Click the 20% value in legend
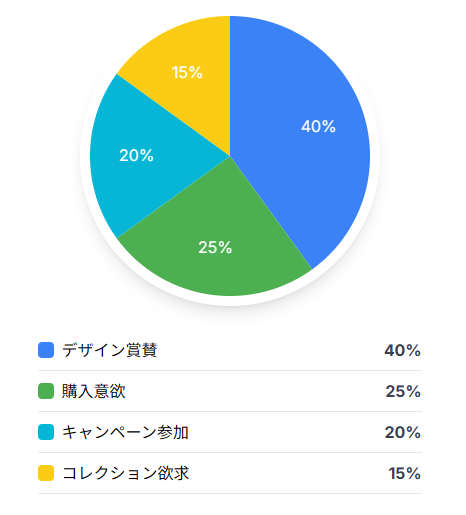 [403, 432]
